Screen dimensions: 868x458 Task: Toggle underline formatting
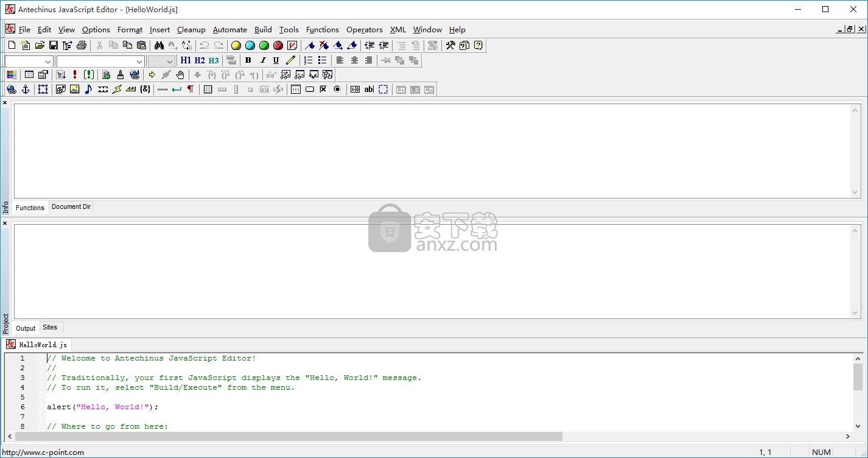click(x=276, y=60)
